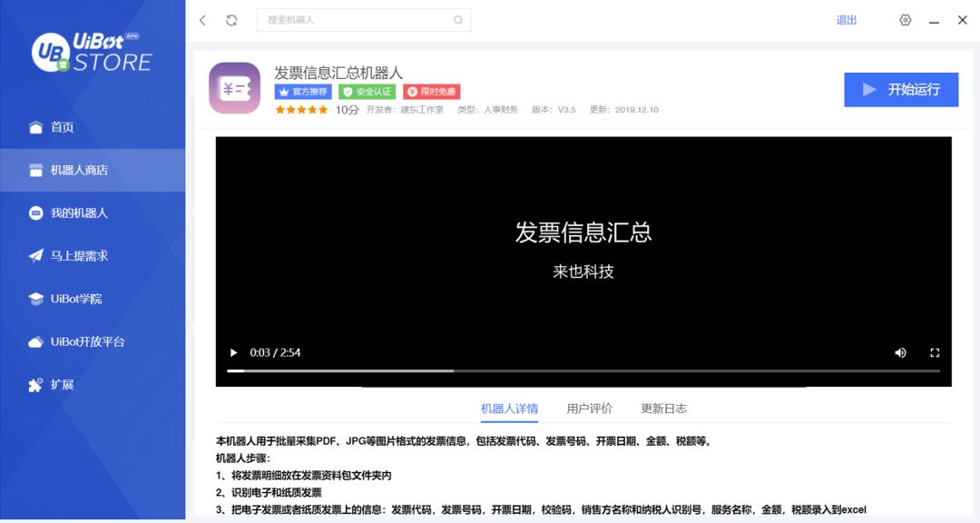Open UiBot开放平台
980x523 pixels.
click(x=93, y=341)
